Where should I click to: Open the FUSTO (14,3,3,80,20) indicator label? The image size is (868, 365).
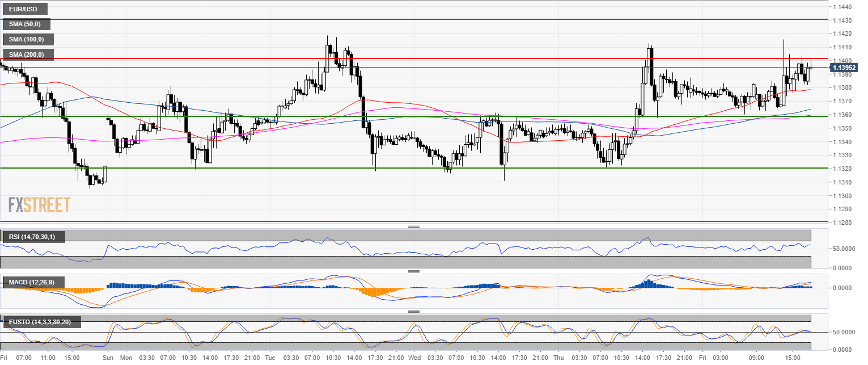tap(41, 322)
